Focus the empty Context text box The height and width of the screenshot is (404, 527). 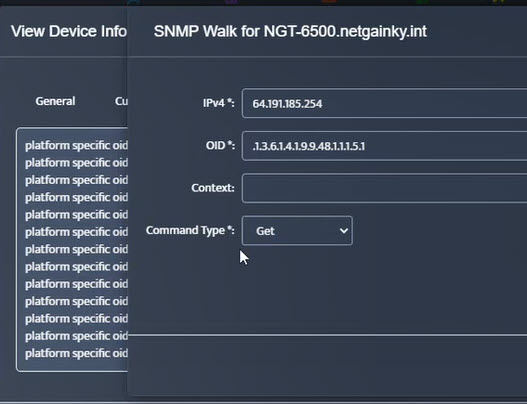pyautogui.click(x=384, y=188)
